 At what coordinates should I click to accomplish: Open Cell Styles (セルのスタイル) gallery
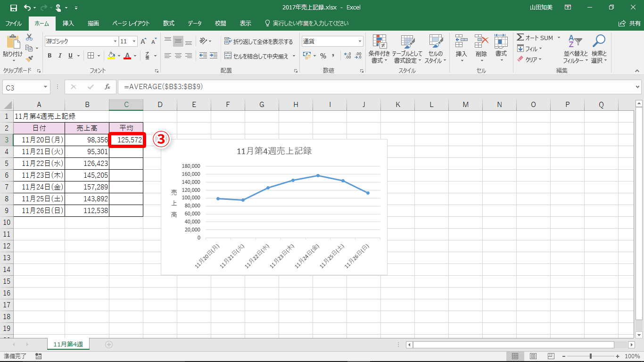pyautogui.click(x=435, y=49)
